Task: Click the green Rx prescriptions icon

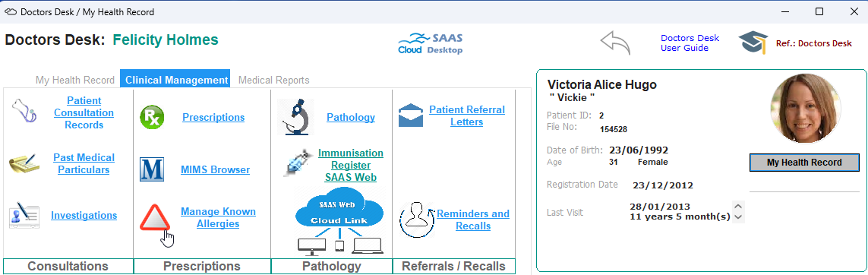Action: (152, 118)
